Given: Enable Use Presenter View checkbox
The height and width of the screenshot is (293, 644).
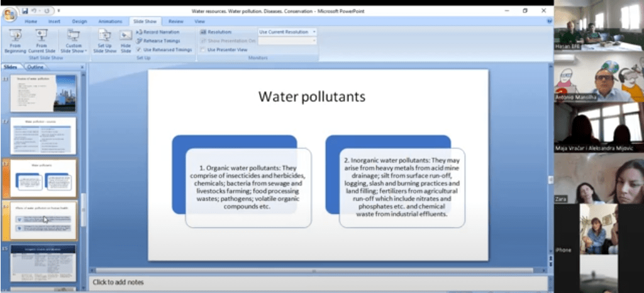Looking at the screenshot, I should pos(203,49).
